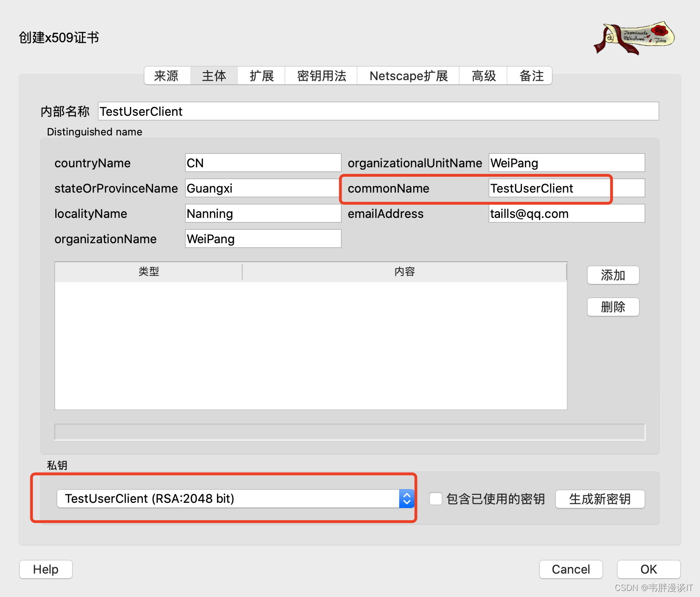700x597 pixels.
Task: Switch to the 来源 tab
Action: point(167,76)
